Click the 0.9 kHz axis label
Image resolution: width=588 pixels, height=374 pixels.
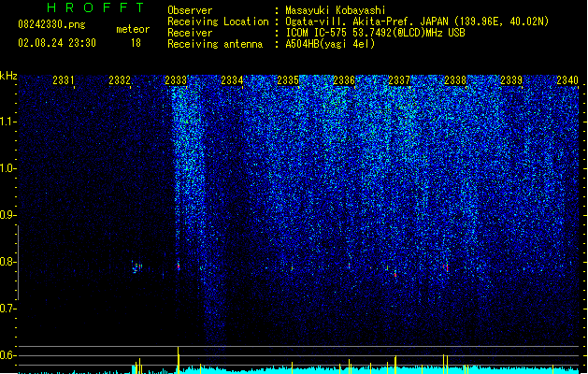point(7,215)
